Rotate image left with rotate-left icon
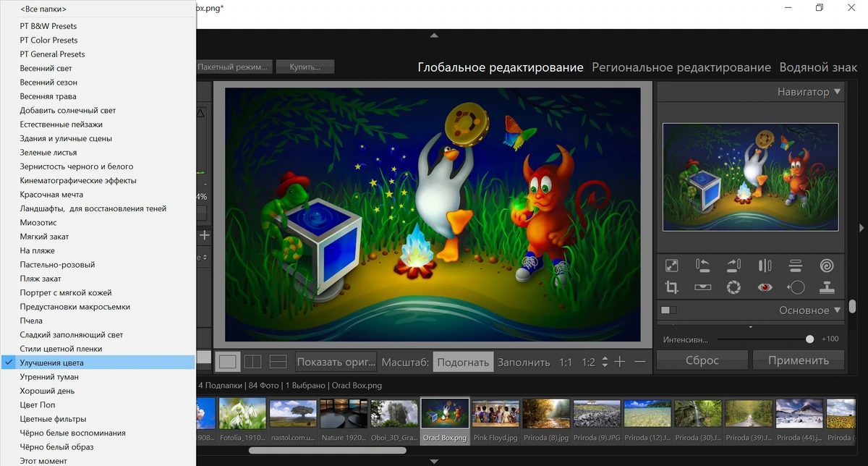This screenshot has height=466, width=868. (x=702, y=266)
